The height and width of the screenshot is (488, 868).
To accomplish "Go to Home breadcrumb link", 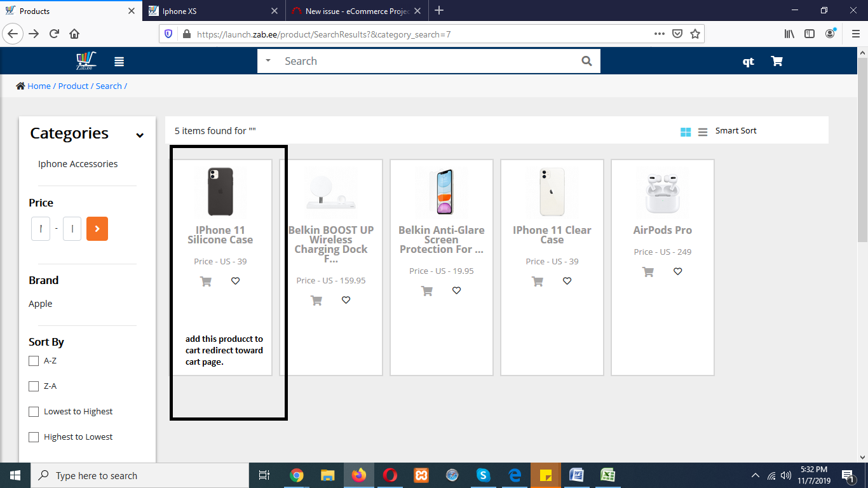I will [x=39, y=86].
